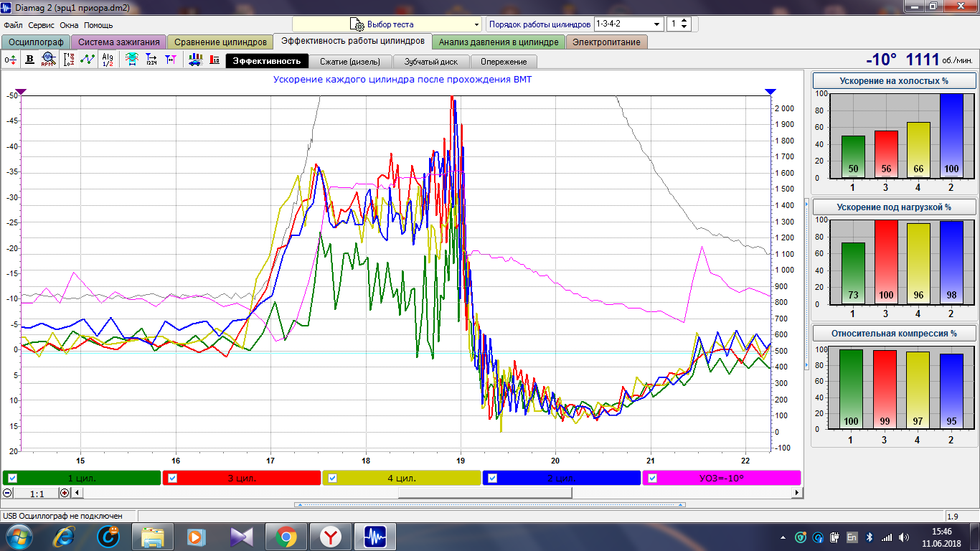
Task: Open the Сервис menu
Action: point(42,25)
